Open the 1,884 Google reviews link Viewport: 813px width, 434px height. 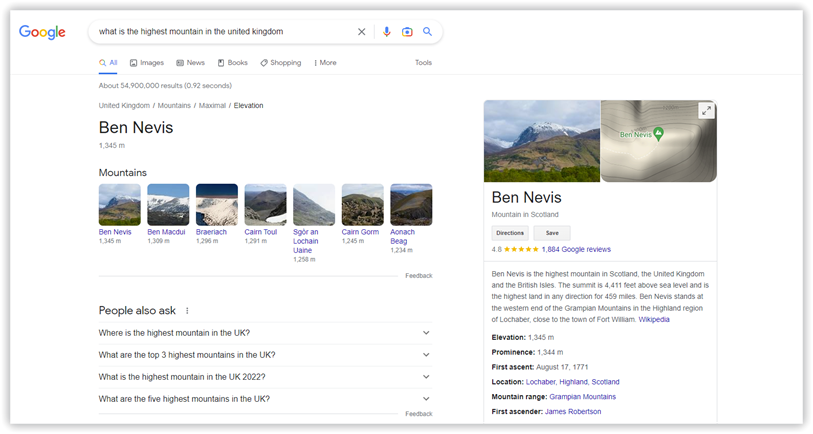tap(576, 249)
